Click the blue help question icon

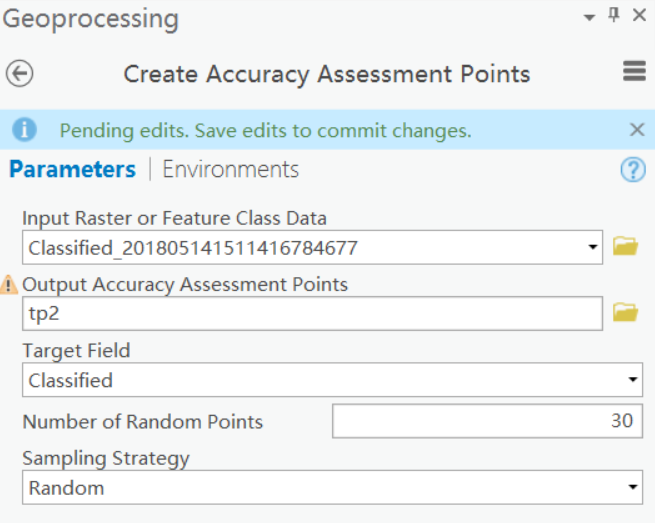click(632, 170)
